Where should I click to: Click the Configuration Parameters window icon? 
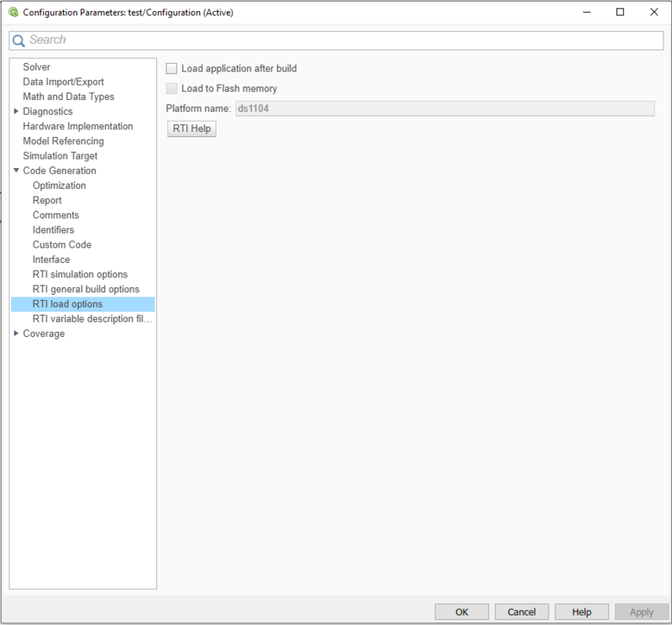pyautogui.click(x=12, y=13)
